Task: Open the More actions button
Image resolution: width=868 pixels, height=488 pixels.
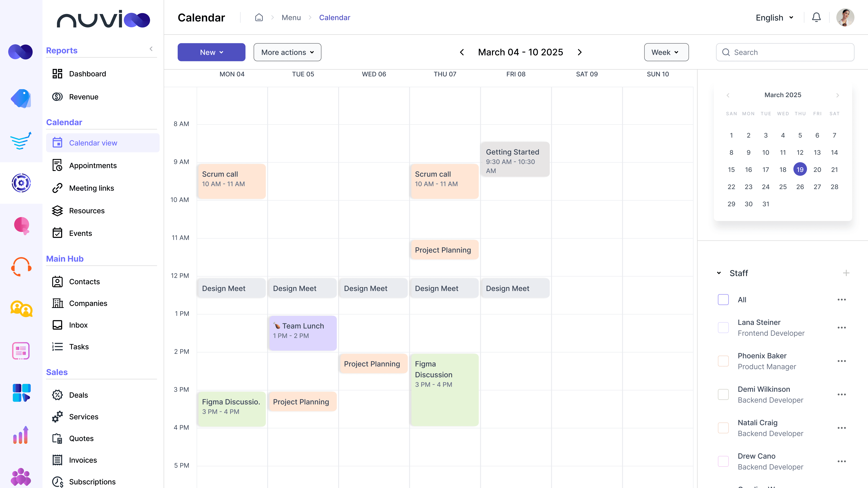Action: coord(287,52)
